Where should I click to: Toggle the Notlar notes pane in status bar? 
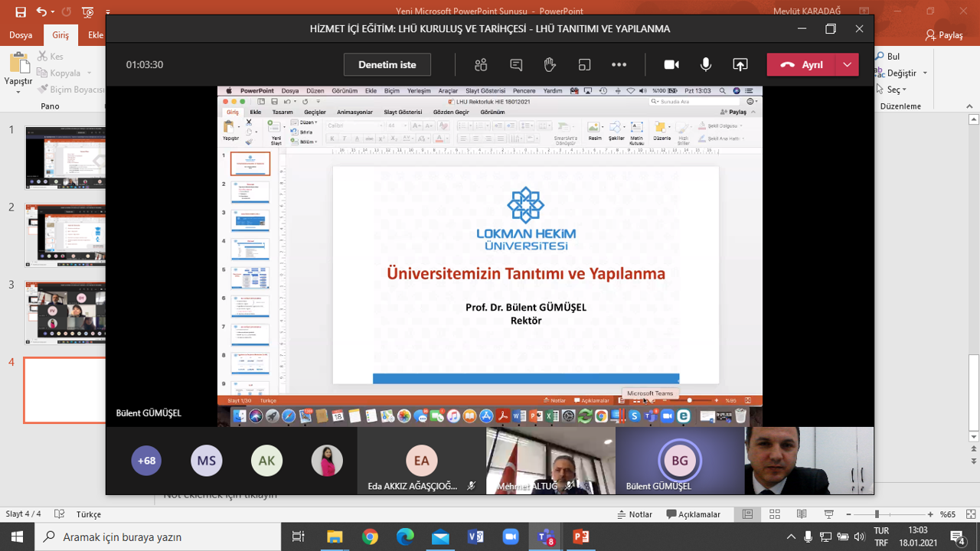634,514
